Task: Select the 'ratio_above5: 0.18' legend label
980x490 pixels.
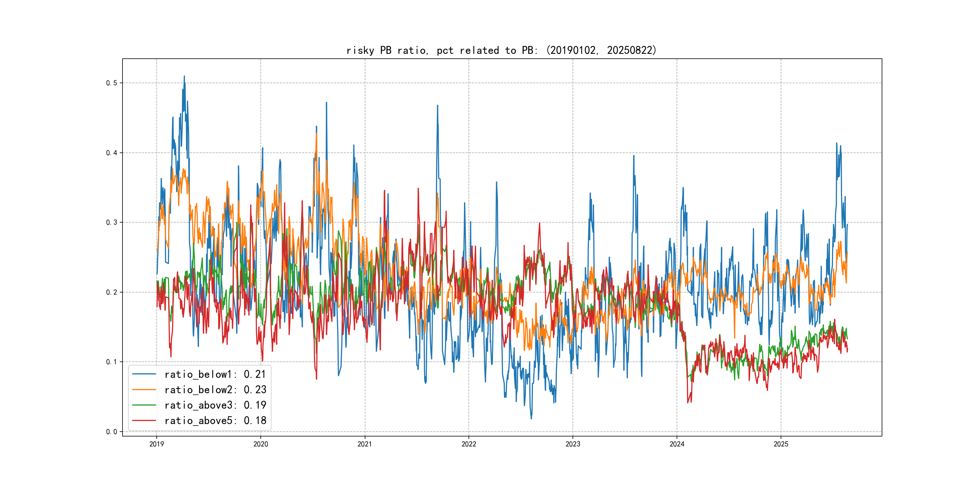Action: [x=215, y=420]
